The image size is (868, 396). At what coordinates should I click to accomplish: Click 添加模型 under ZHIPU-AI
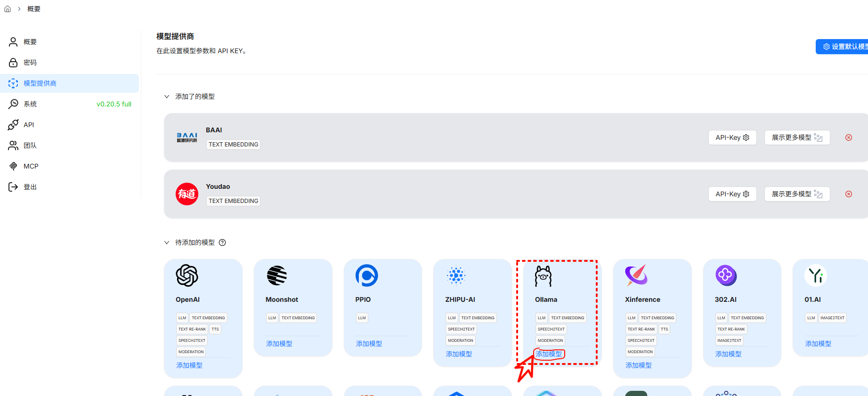coord(459,354)
